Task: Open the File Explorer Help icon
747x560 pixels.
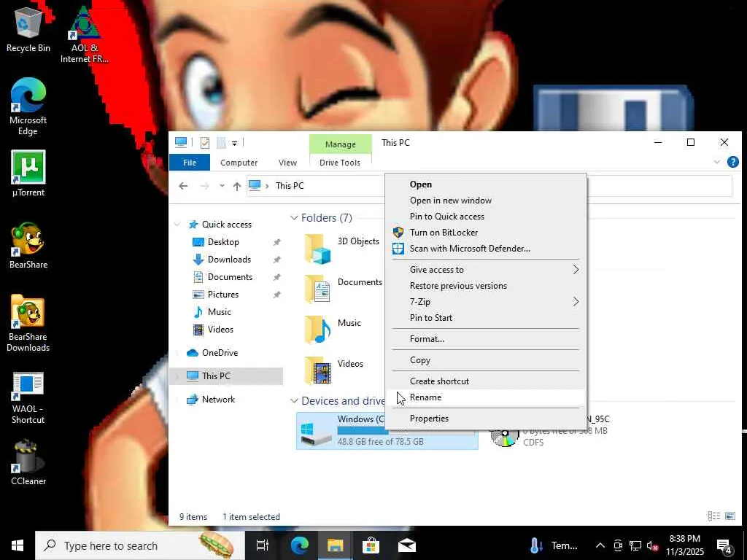Action: (x=732, y=162)
